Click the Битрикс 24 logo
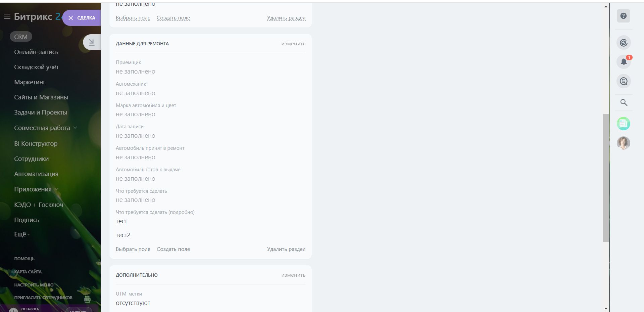Image resolution: width=644 pixels, height=312 pixels. [x=37, y=16]
